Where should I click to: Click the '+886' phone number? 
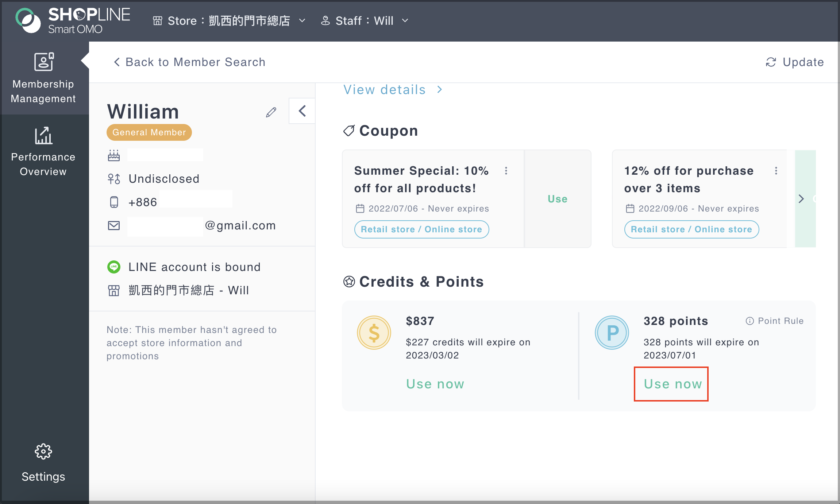tap(143, 202)
